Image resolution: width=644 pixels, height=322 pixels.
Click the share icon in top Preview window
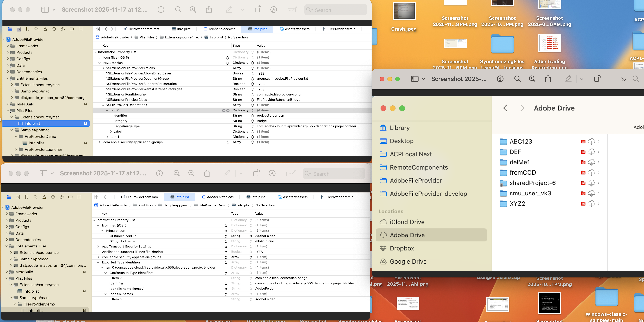(x=208, y=10)
